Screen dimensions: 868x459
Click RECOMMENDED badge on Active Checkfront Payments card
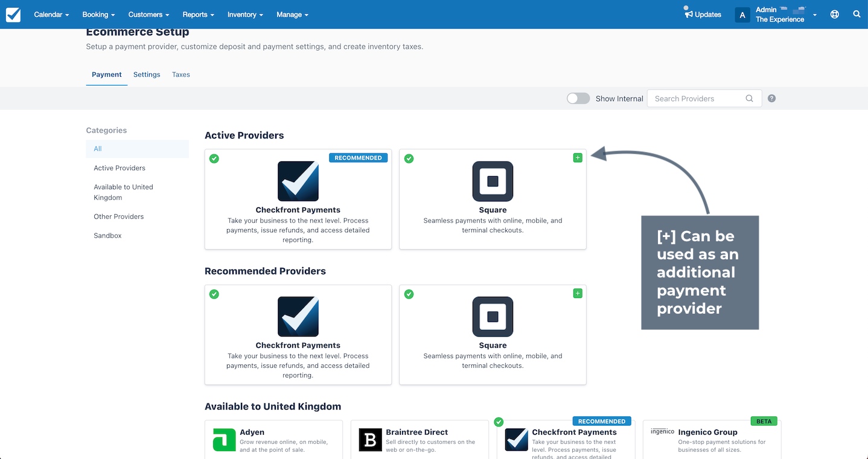click(358, 158)
